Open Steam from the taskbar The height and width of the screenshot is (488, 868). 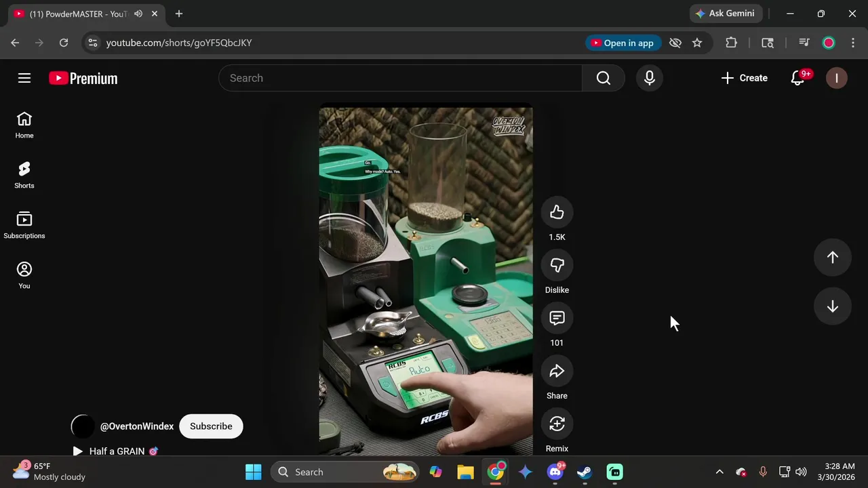(x=585, y=472)
